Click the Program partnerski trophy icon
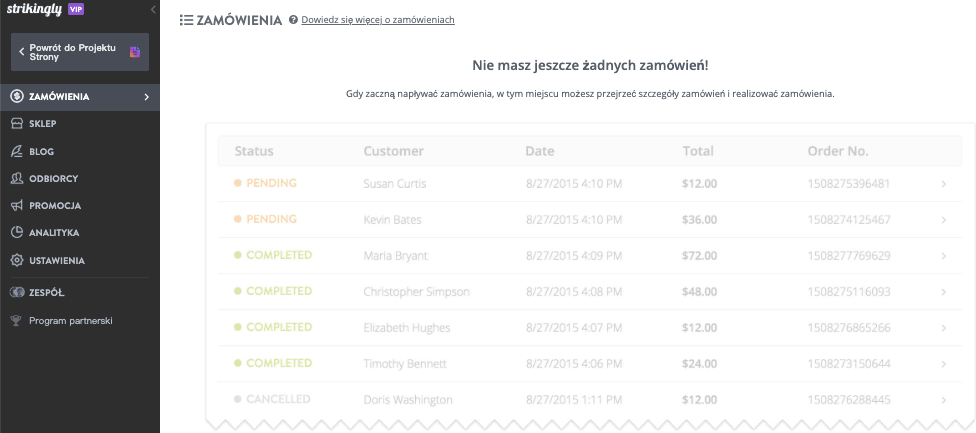The image size is (976, 433). (x=17, y=321)
